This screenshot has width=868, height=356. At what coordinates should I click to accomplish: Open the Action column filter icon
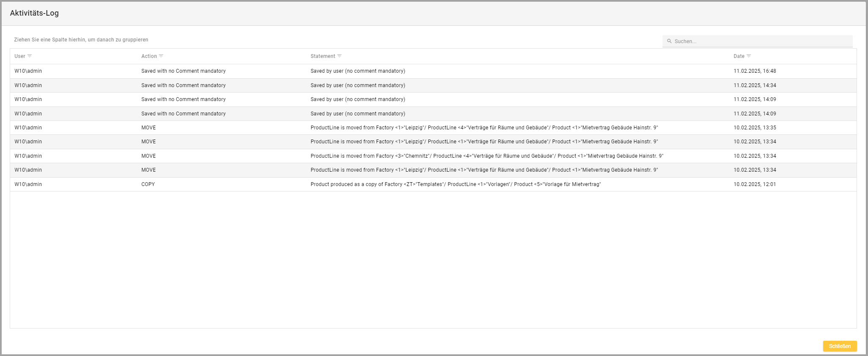[161, 56]
